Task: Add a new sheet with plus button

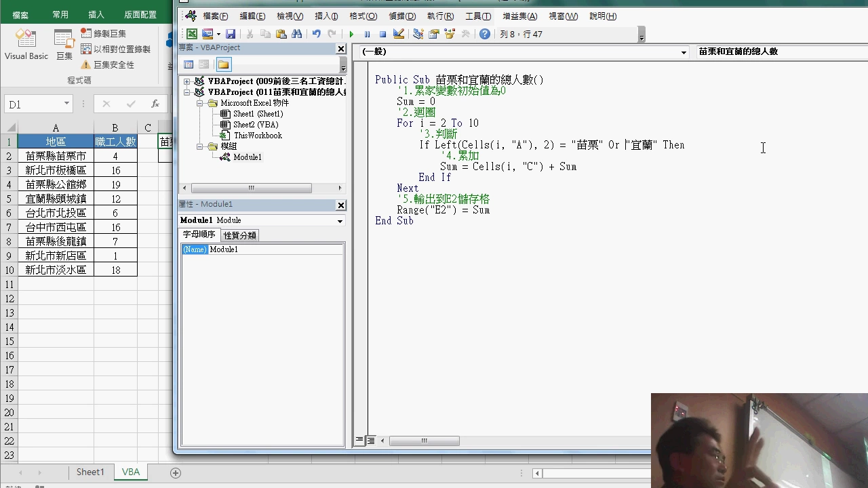Action: 176,472
